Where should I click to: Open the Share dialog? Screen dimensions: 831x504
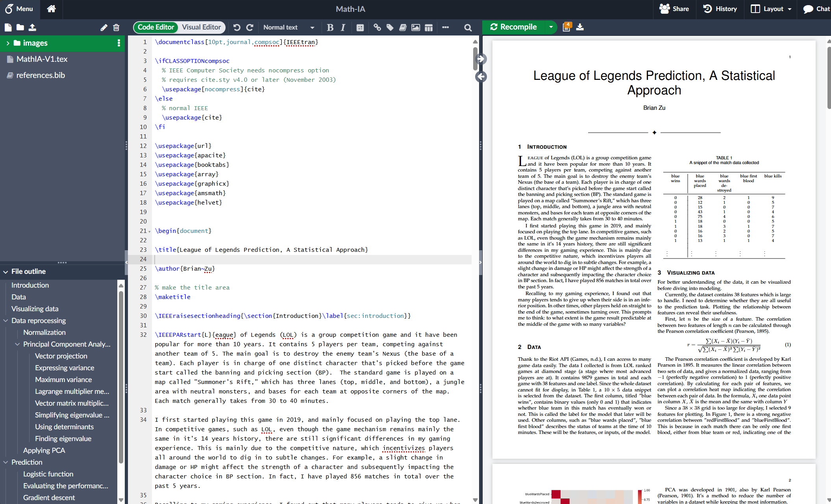click(x=674, y=9)
